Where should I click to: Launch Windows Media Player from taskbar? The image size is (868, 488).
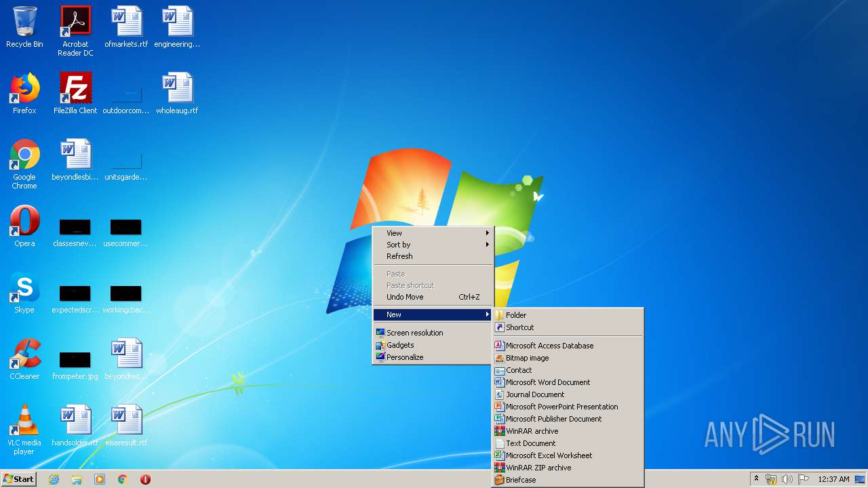click(100, 479)
